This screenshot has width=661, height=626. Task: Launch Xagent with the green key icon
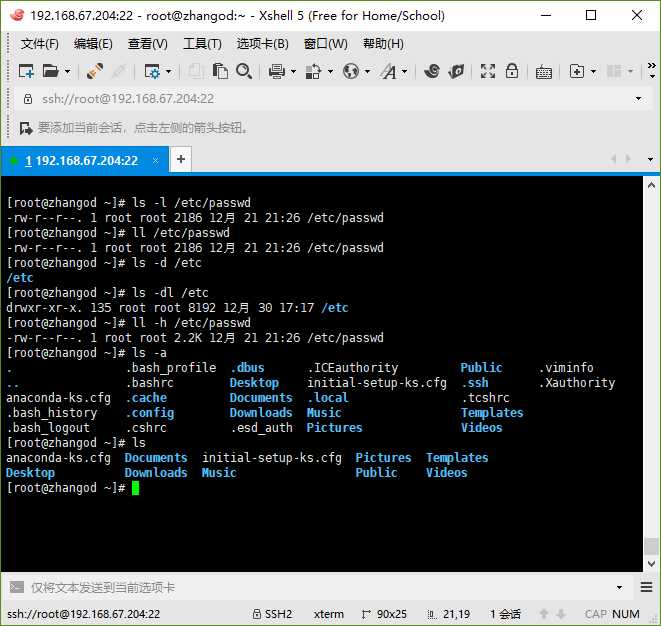[x=456, y=71]
